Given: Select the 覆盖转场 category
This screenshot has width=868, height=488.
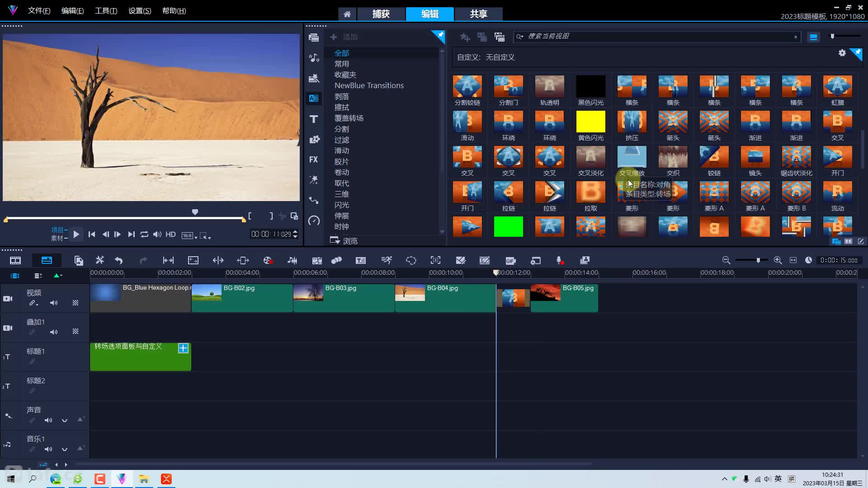Looking at the screenshot, I should [349, 118].
